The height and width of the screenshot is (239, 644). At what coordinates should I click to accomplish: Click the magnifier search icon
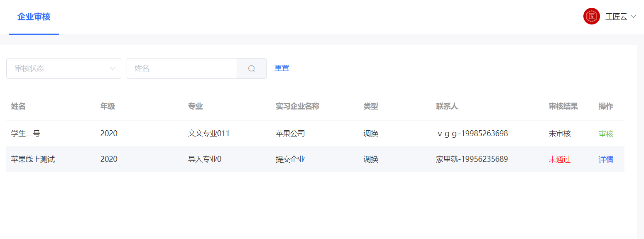click(x=251, y=68)
